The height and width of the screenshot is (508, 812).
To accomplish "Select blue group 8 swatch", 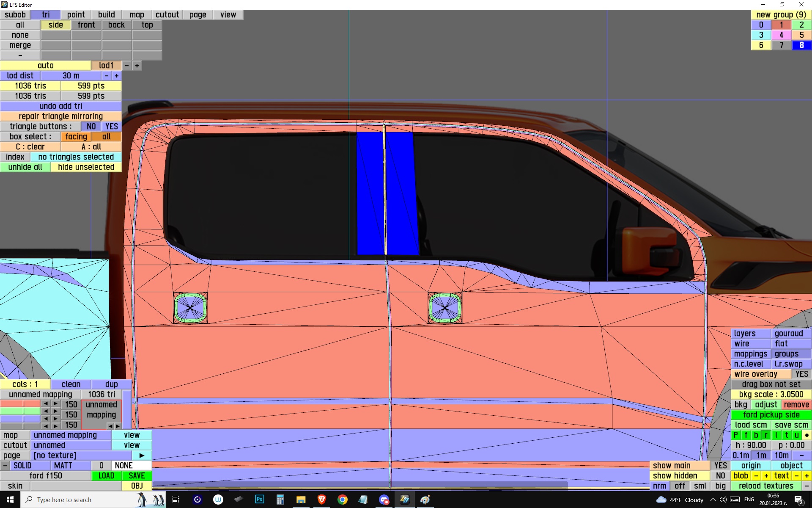I will click(801, 45).
